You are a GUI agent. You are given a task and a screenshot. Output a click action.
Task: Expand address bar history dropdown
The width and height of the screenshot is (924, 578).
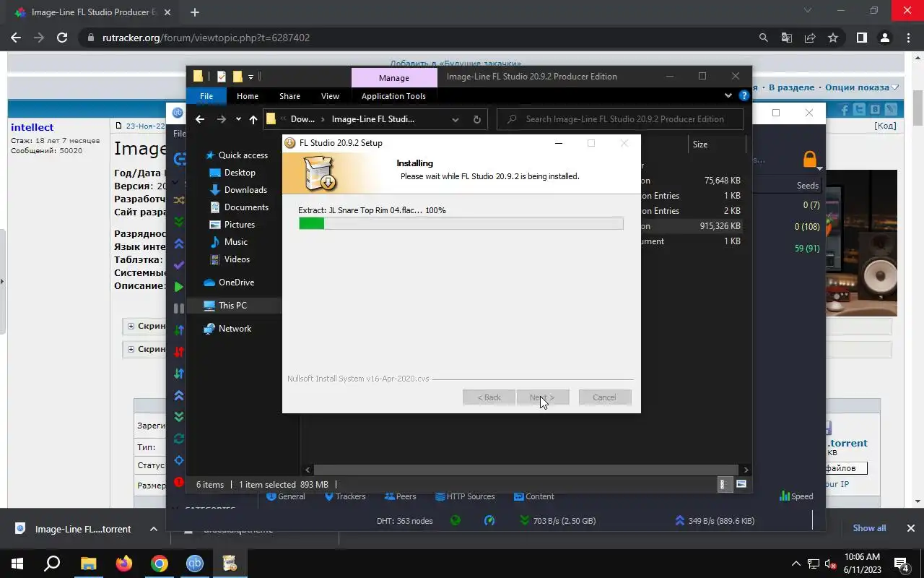pos(456,119)
